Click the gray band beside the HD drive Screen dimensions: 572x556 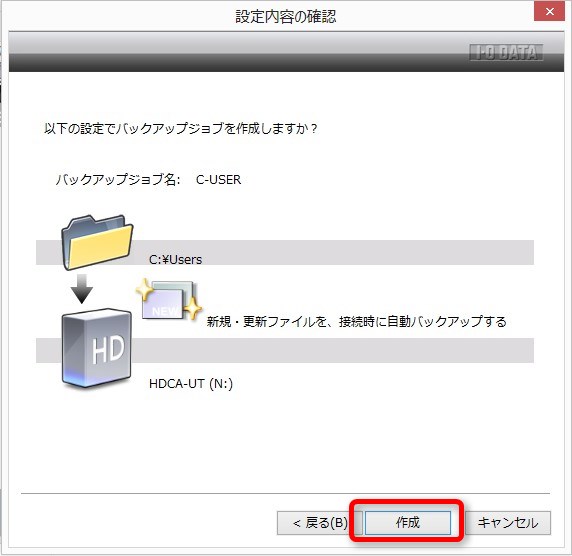point(332,351)
